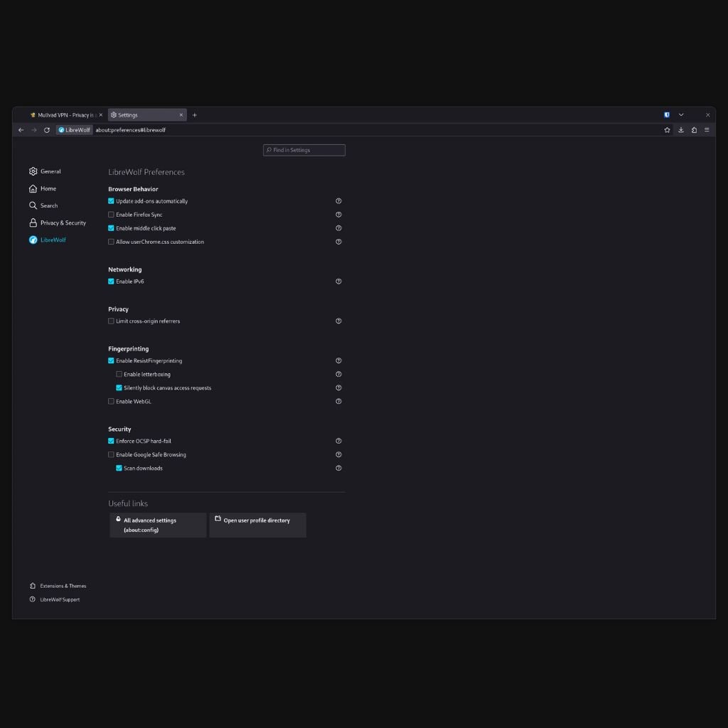Toggle the Enable IPv6 checkbox
The image size is (728, 728).
point(111,282)
